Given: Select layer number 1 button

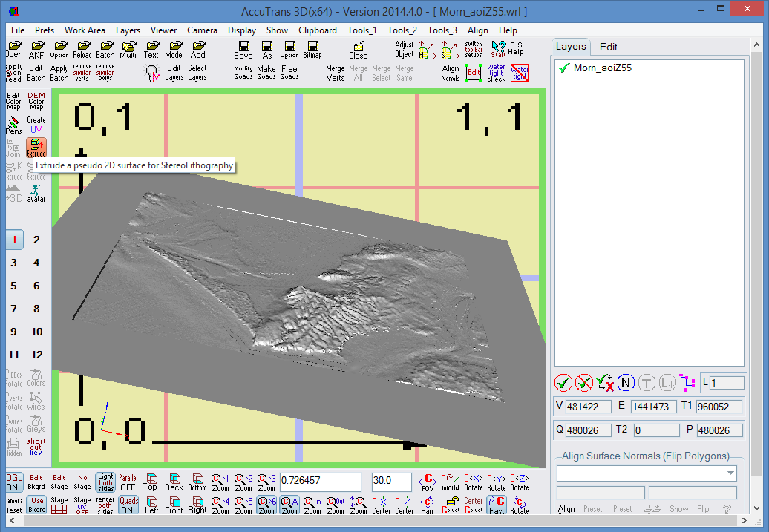Looking at the screenshot, I should coord(14,240).
